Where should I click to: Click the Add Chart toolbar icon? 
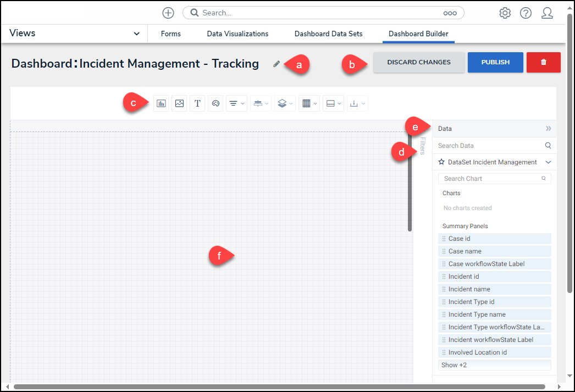pyautogui.click(x=161, y=103)
